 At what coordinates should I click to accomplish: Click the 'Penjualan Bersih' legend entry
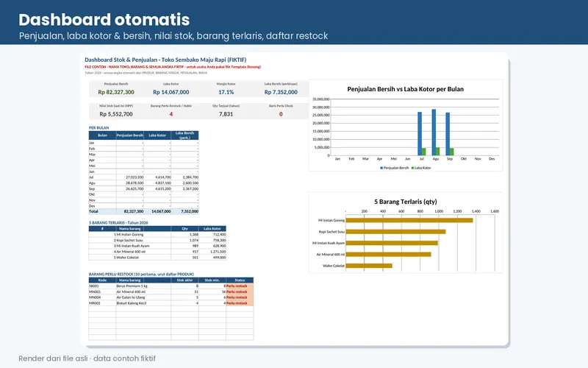tap(395, 168)
